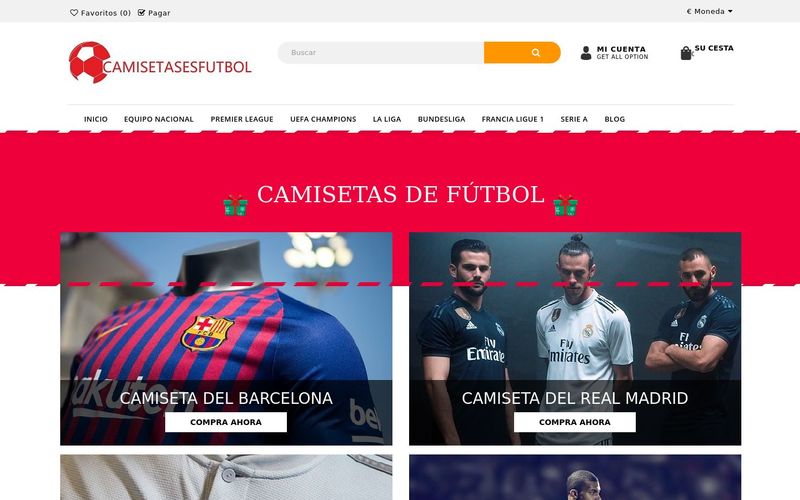Click the heart Favoritos icon
The width and height of the screenshot is (800, 500).
(74, 13)
